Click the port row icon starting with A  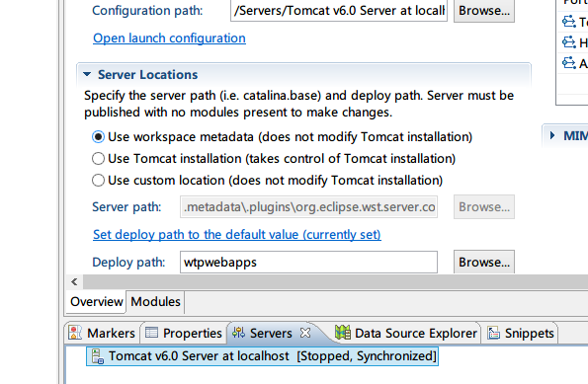click(569, 62)
